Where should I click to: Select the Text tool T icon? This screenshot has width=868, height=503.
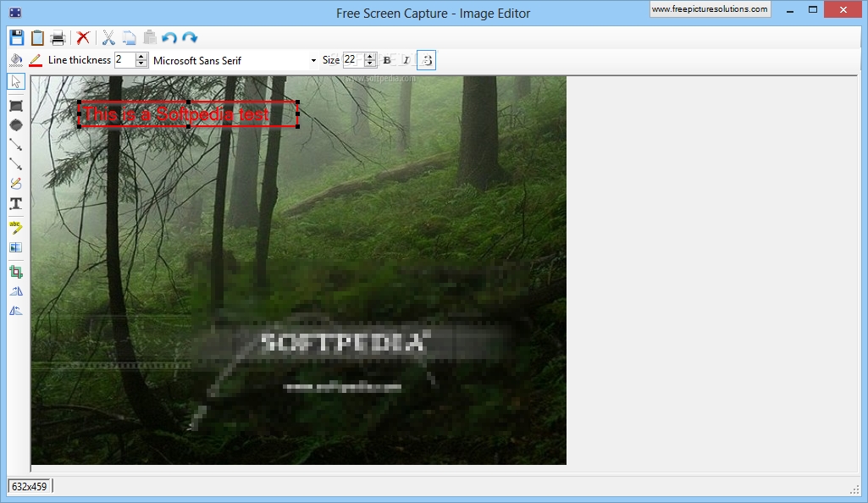16,203
